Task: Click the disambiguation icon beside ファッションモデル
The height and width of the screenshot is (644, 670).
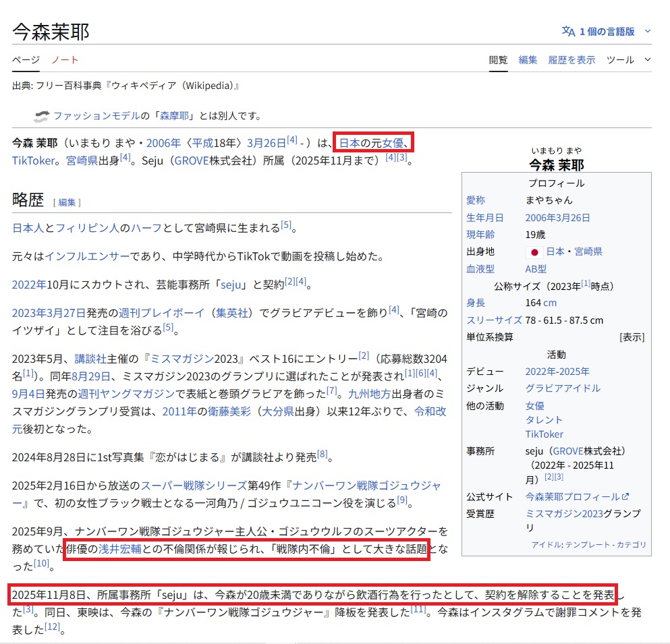Action: 41,115
